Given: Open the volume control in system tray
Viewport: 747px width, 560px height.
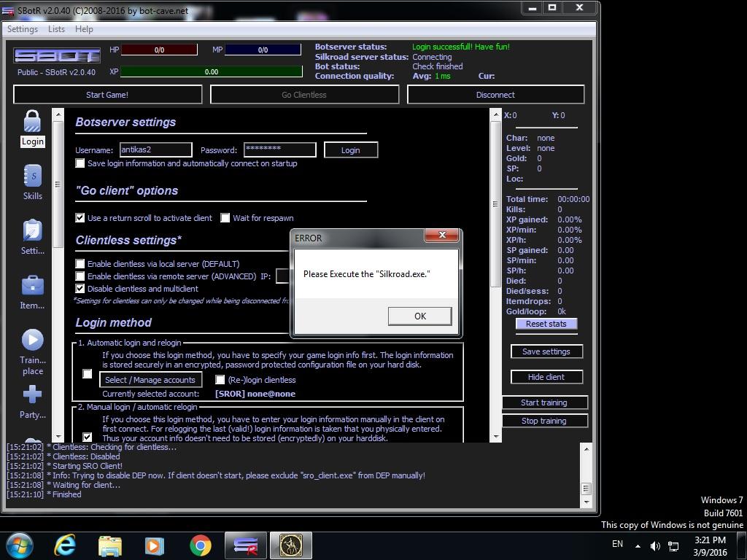Looking at the screenshot, I should click(656, 545).
